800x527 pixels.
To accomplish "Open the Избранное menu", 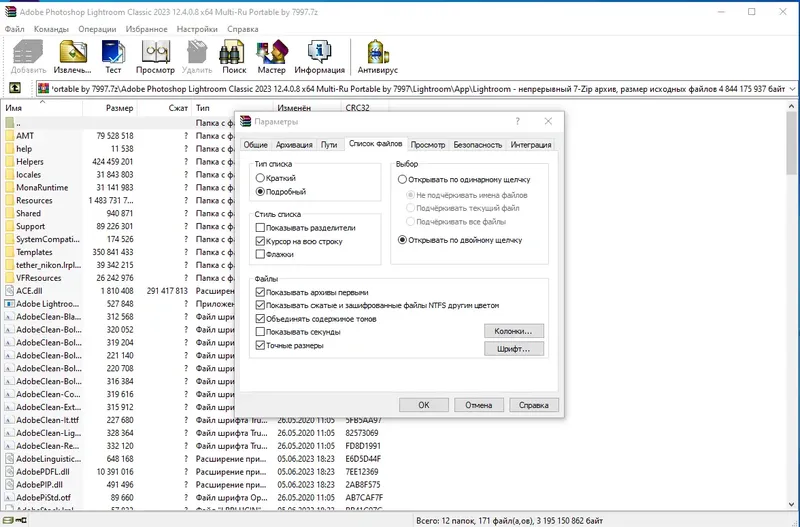I will pos(146,29).
